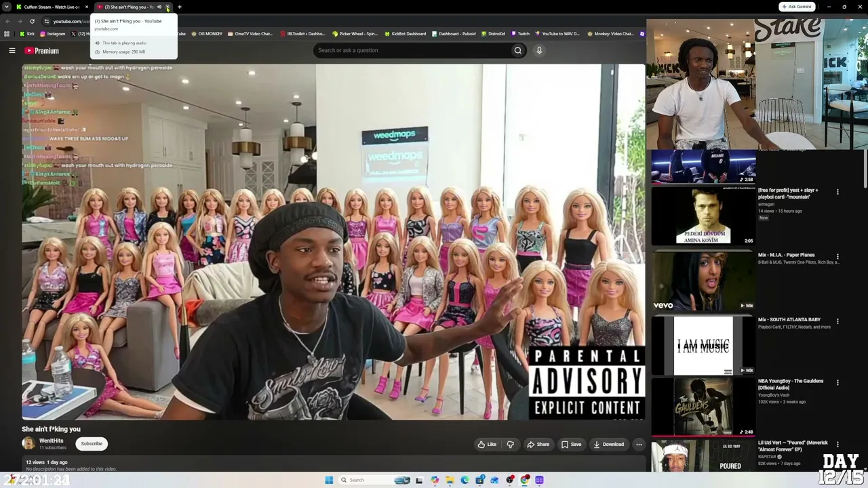
Task: Open the YouTube to WAV bookmark
Action: [x=557, y=34]
